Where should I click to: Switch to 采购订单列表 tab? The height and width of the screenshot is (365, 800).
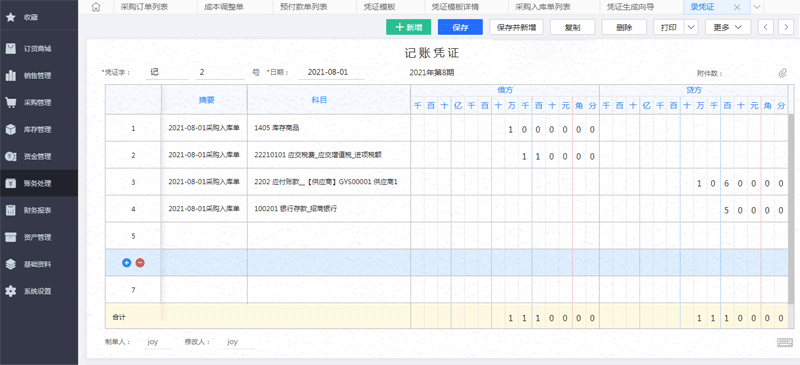[x=144, y=7]
